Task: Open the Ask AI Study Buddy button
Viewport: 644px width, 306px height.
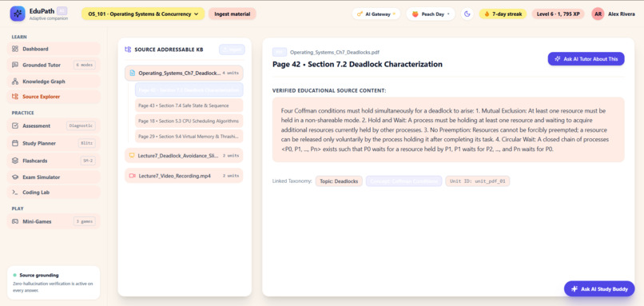Action: click(599, 288)
